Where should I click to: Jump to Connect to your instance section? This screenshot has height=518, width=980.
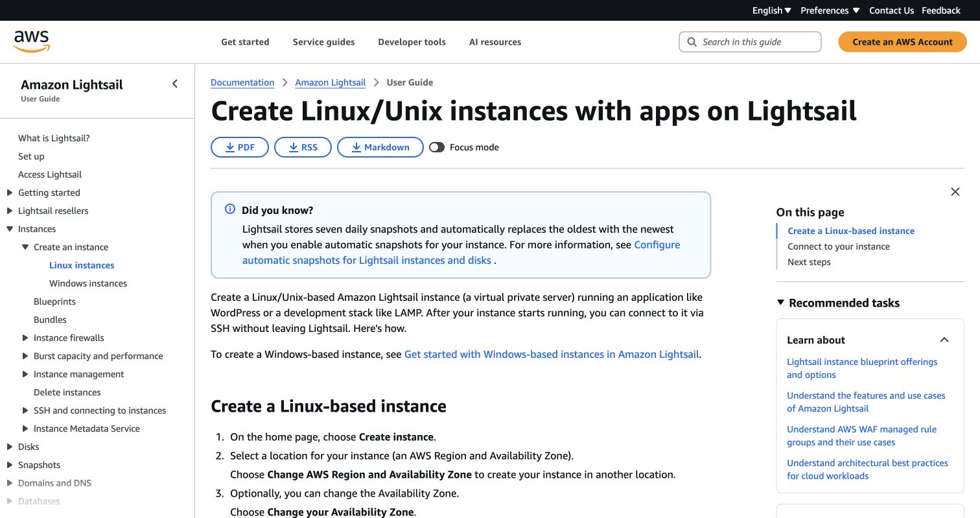pos(839,246)
